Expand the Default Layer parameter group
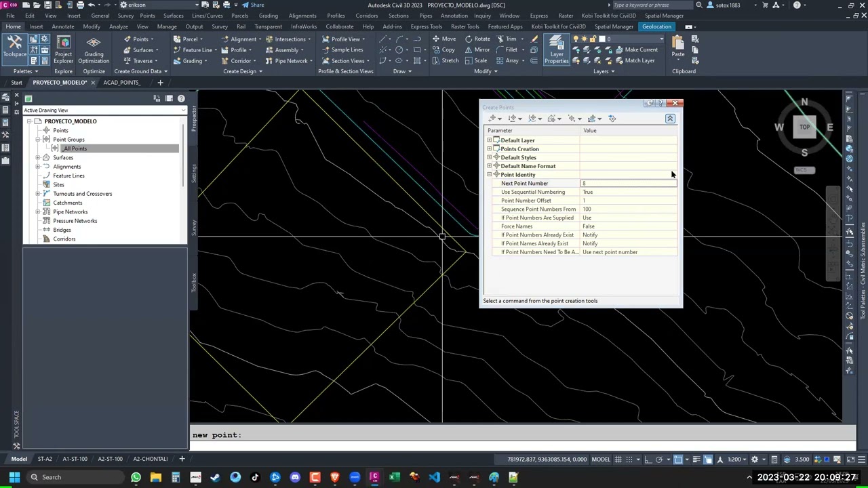The height and width of the screenshot is (488, 868). pyautogui.click(x=490, y=140)
